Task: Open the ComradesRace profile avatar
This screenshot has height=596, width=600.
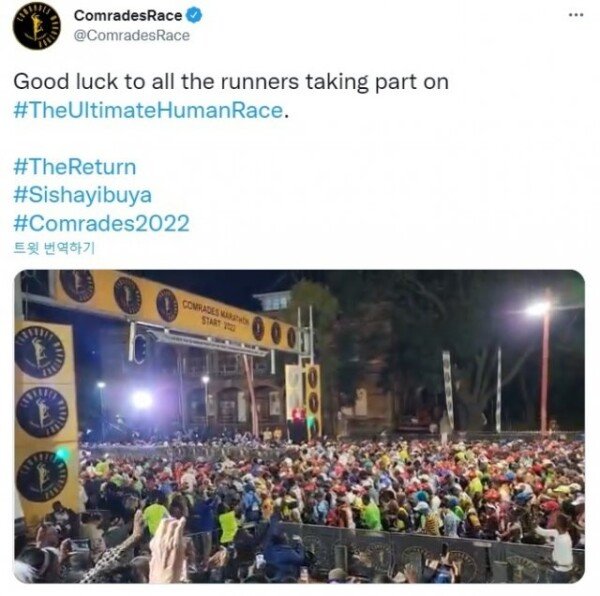Action: 36,26
